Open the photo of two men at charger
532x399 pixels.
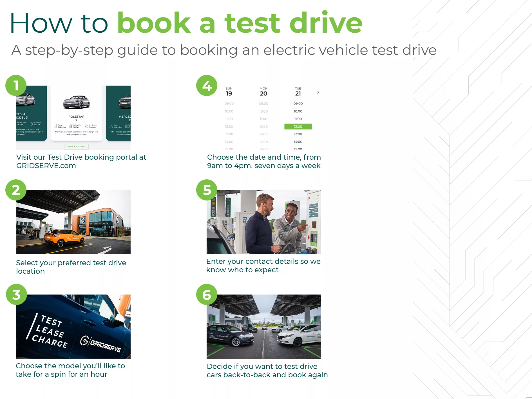click(x=264, y=222)
